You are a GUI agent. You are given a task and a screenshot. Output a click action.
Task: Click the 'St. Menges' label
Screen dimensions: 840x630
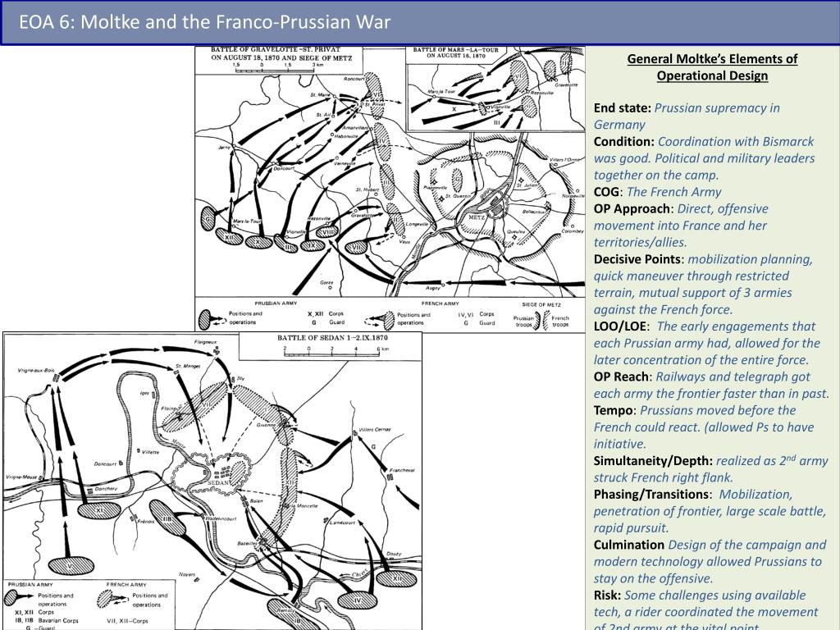(x=188, y=367)
